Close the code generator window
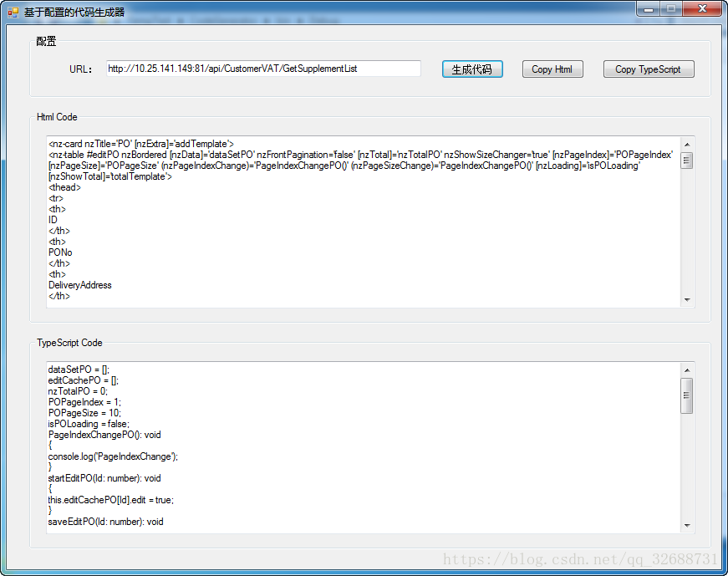Viewport: 728px width, 576px height. (x=702, y=9)
